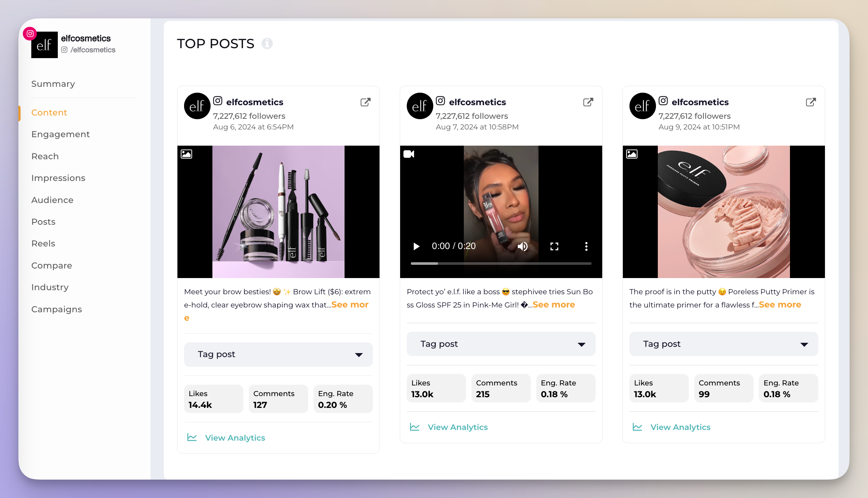
Task: Open Reach in sidebar
Action: [45, 156]
